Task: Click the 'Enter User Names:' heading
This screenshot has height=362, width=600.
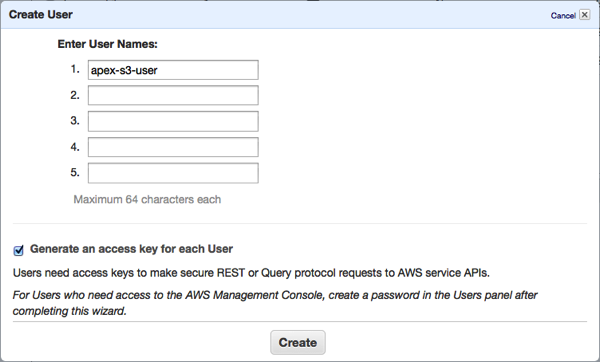Action: click(x=108, y=44)
